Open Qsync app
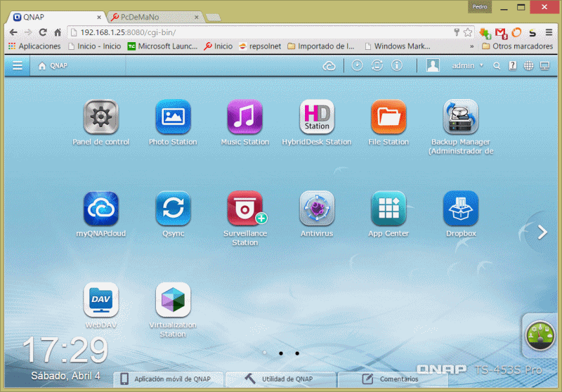The image size is (562, 392). 173,209
